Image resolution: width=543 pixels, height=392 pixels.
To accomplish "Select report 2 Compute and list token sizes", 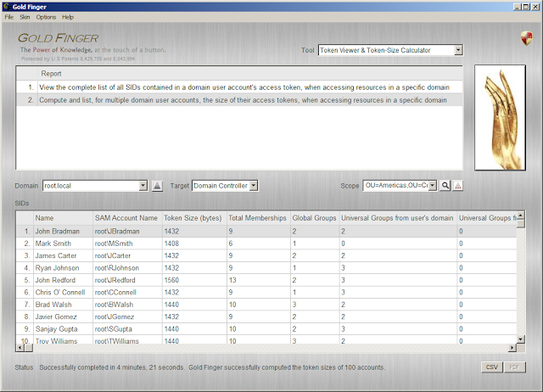I will click(239, 100).
